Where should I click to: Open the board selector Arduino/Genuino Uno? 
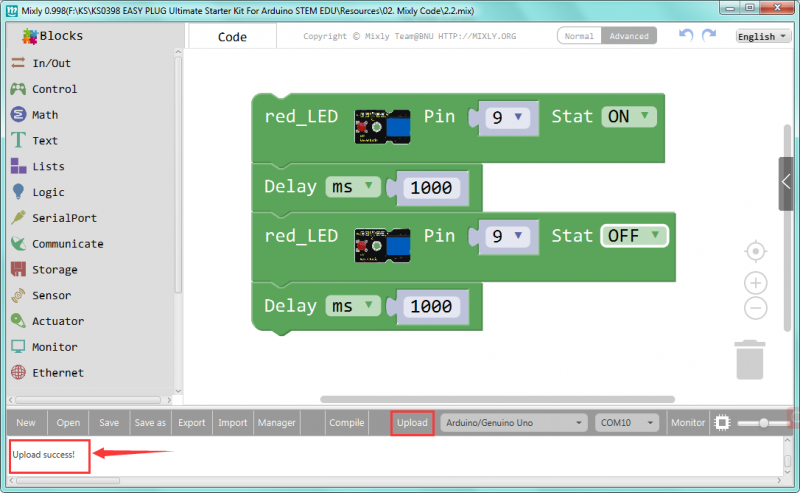tap(513, 423)
